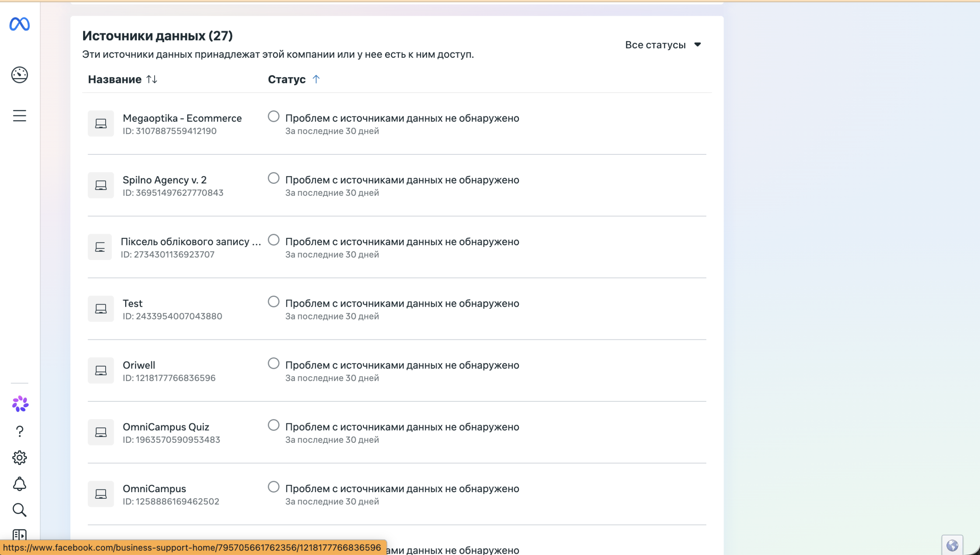Click Oriwell's 'Проблем с источниками данных не обнаружено' status

pos(402,365)
